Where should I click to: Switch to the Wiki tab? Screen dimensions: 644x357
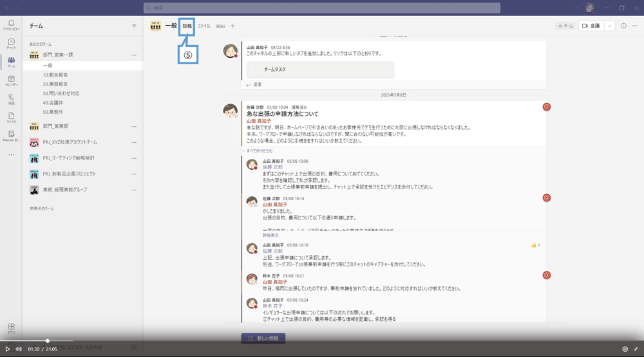coord(220,26)
